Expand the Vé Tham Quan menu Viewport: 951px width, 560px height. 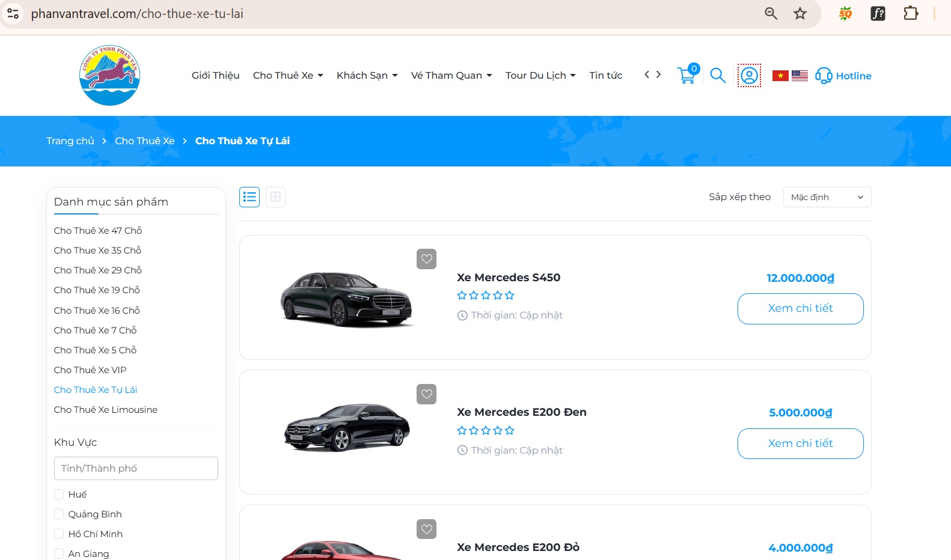[451, 75]
